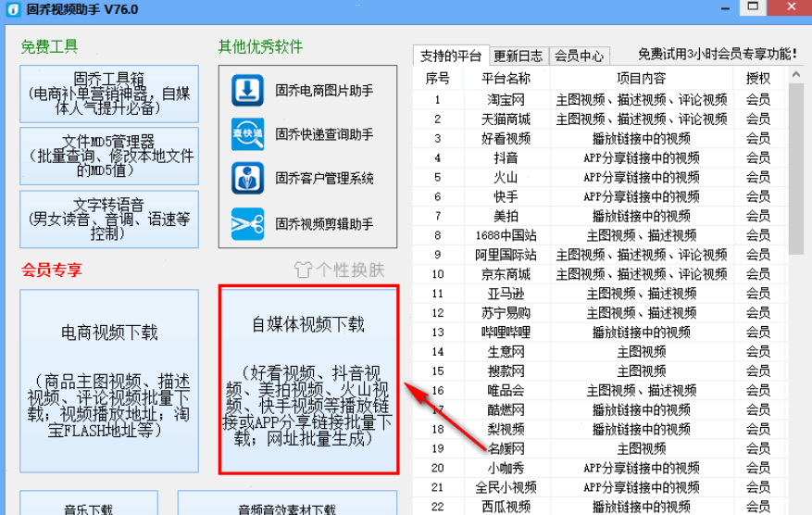Switch to 支持的平台 tab
This screenshot has width=812, height=515.
click(x=451, y=56)
